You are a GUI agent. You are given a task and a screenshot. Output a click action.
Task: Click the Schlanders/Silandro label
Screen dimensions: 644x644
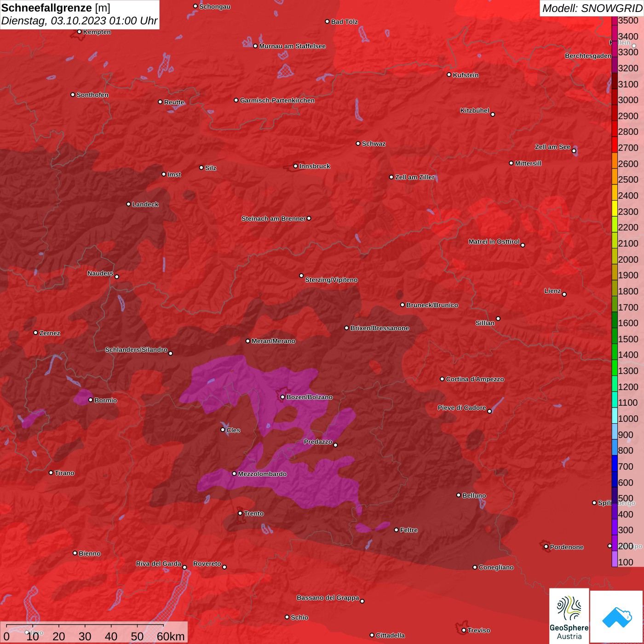click(136, 350)
